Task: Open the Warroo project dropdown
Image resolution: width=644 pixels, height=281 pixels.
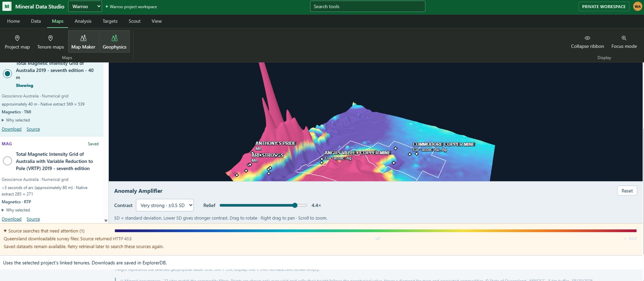Action: pyautogui.click(x=85, y=6)
